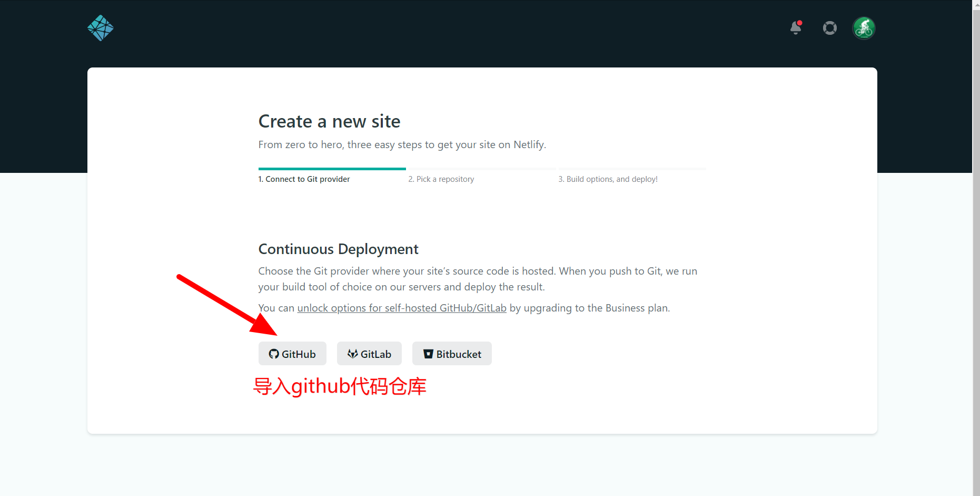Open the notifications bell
This screenshot has width=980, height=496.
tap(796, 27)
